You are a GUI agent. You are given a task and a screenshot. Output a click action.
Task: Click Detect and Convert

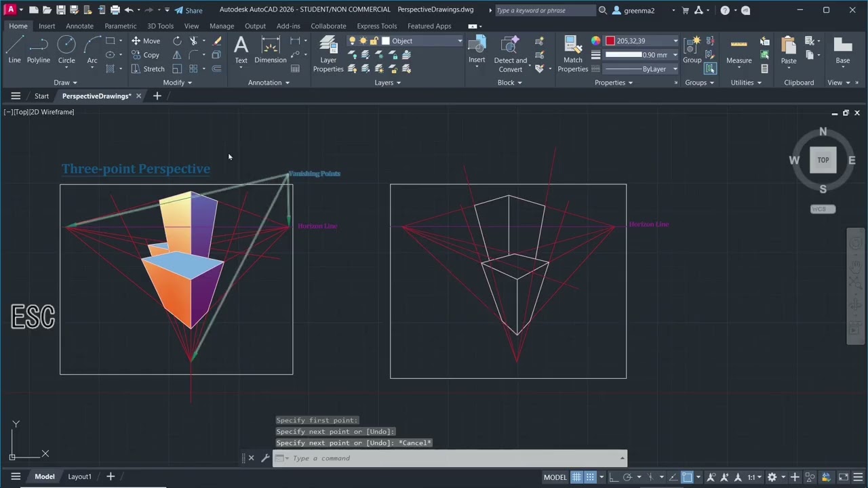pos(510,54)
